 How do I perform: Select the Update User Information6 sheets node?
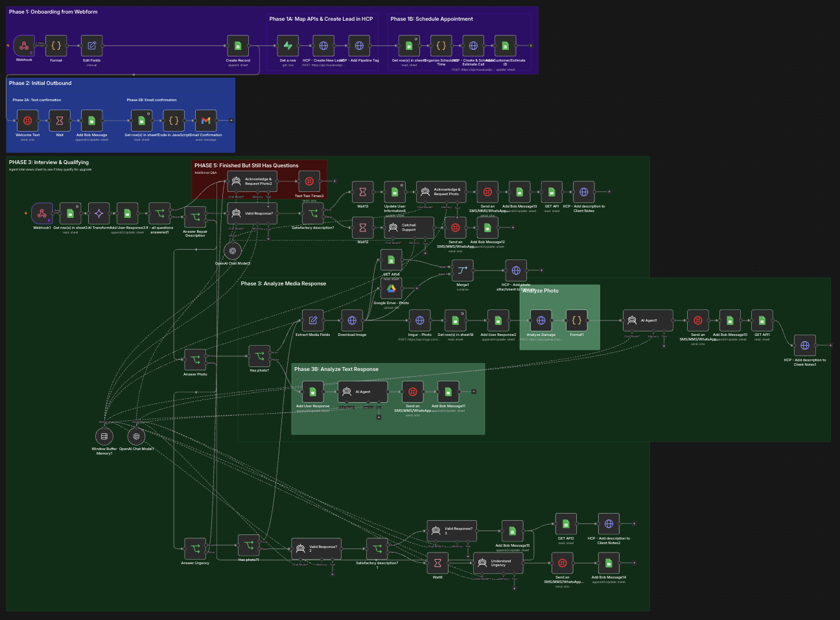tap(395, 192)
